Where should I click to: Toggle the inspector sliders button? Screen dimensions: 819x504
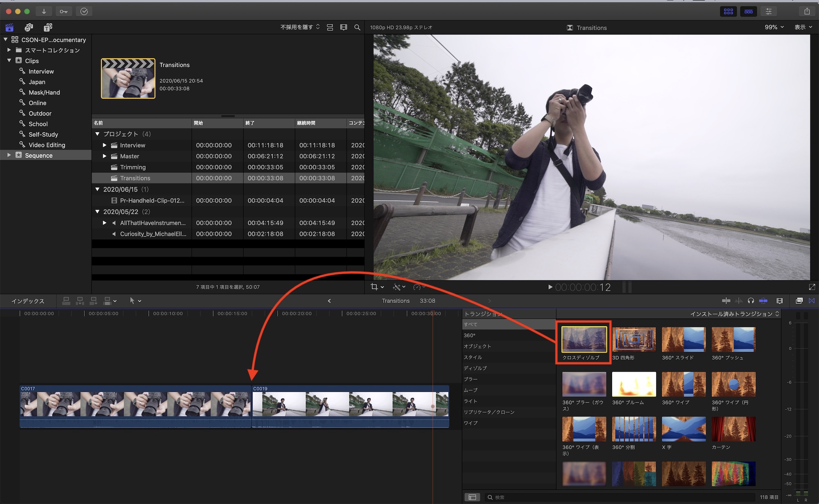tap(769, 11)
